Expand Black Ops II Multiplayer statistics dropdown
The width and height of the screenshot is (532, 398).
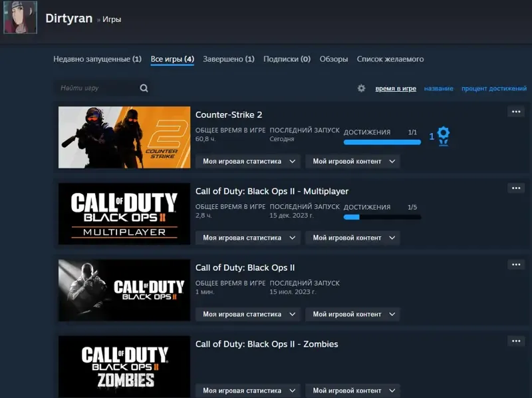point(248,238)
